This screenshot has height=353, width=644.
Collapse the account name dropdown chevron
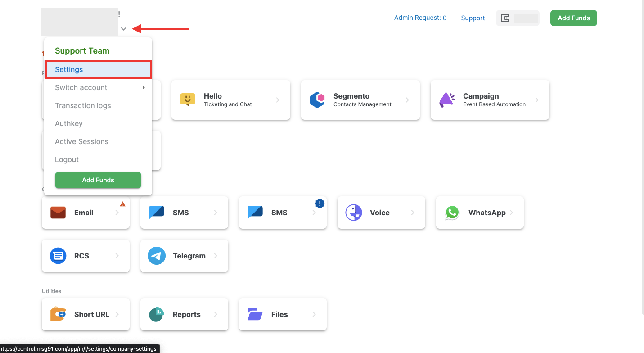pos(124,29)
